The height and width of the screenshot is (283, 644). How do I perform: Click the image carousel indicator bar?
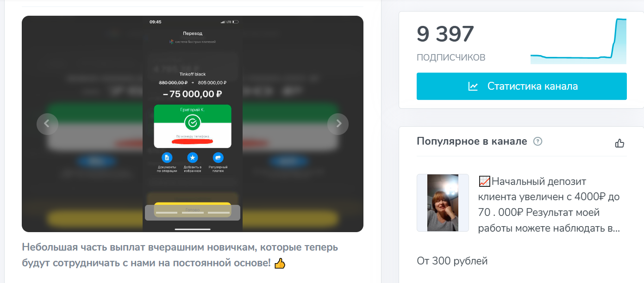pyautogui.click(x=193, y=212)
